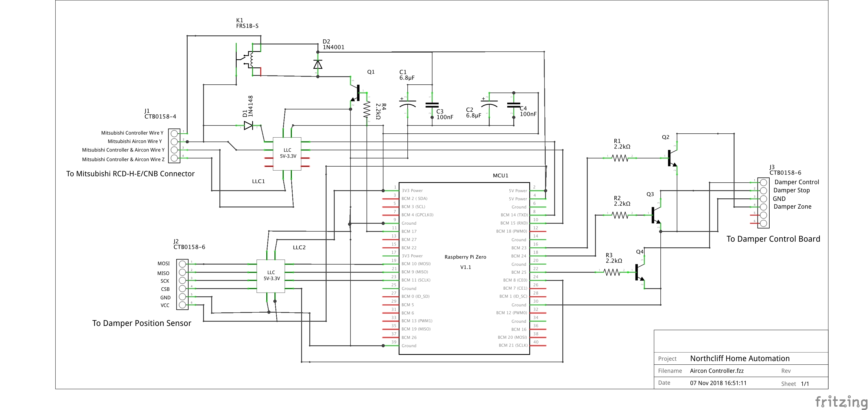Click the 'Damper Stop' pin label
This screenshot has width=868, height=410.
(x=791, y=190)
